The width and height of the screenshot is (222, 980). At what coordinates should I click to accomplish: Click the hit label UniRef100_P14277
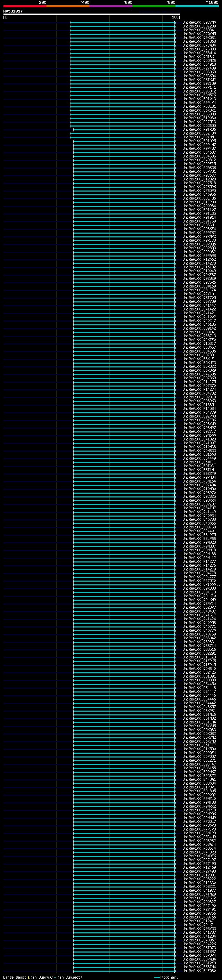point(199,561)
